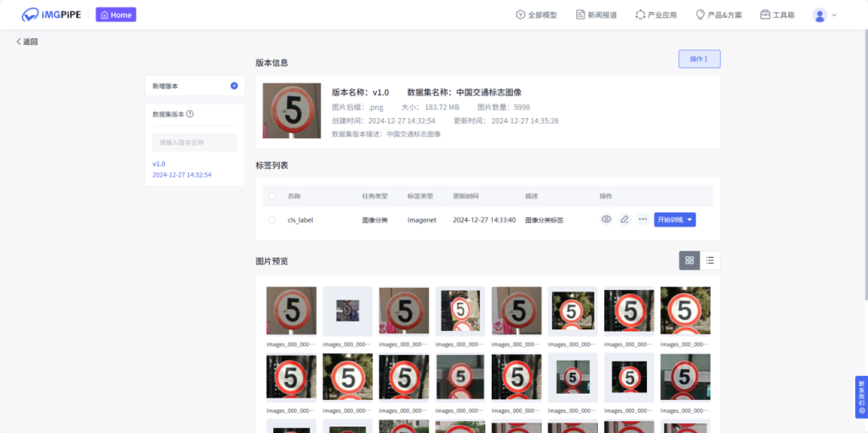The width and height of the screenshot is (868, 433).
Task: Open the 工具箱 menu
Action: point(777,15)
